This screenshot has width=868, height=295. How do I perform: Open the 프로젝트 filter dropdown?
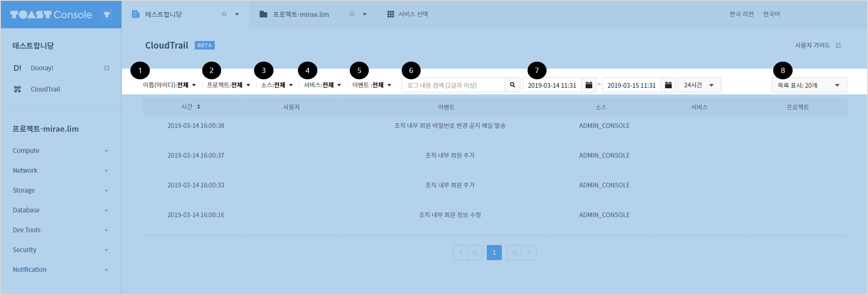click(x=228, y=85)
